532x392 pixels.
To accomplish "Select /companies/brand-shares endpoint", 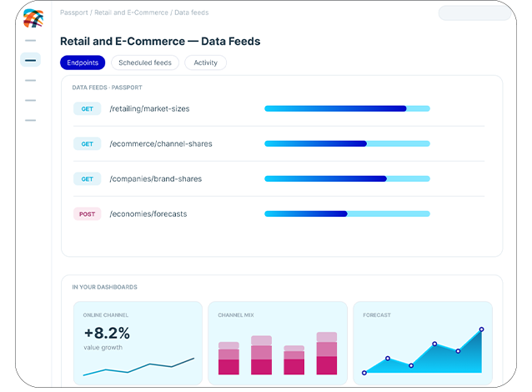I will coord(155,178).
